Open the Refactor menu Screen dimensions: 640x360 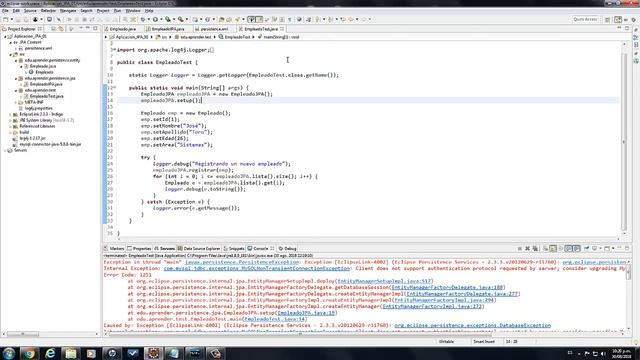coord(48,11)
